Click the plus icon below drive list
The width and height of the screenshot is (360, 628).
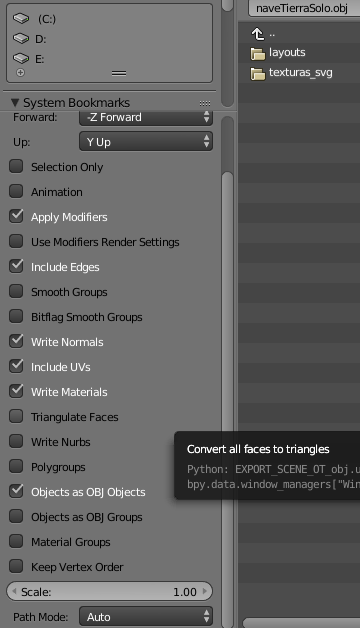[x=20, y=72]
